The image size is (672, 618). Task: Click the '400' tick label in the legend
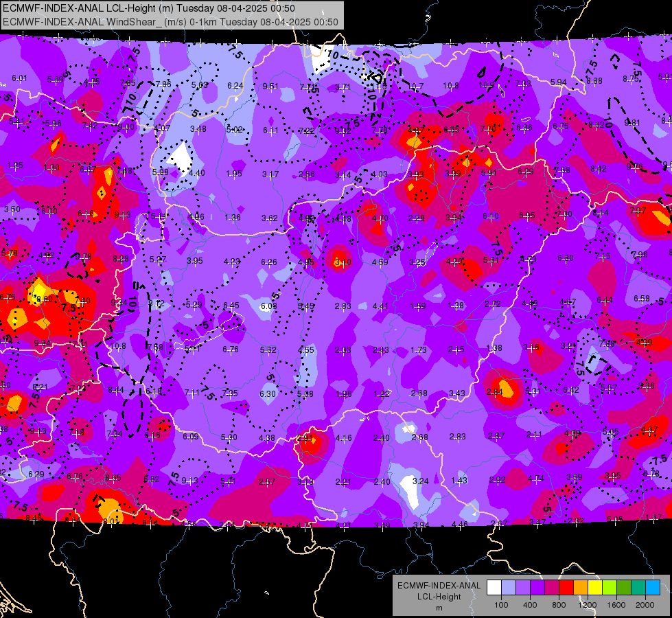530,605
